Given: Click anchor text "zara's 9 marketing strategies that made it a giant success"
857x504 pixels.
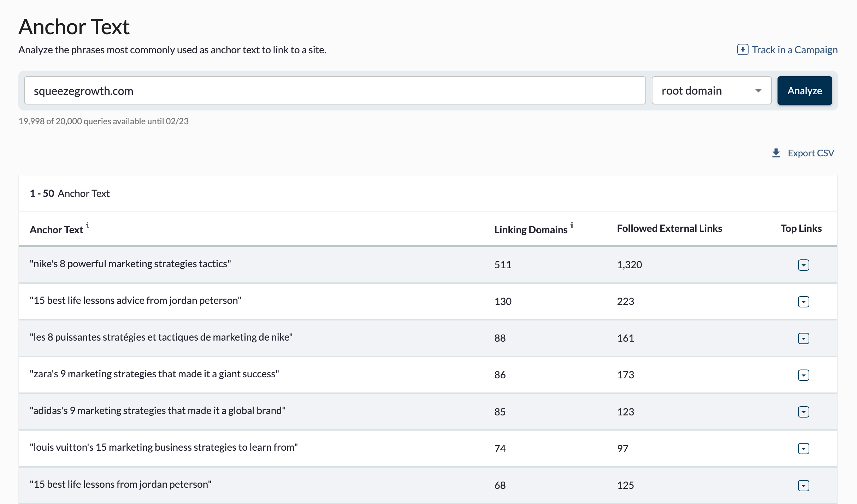Looking at the screenshot, I should [154, 374].
